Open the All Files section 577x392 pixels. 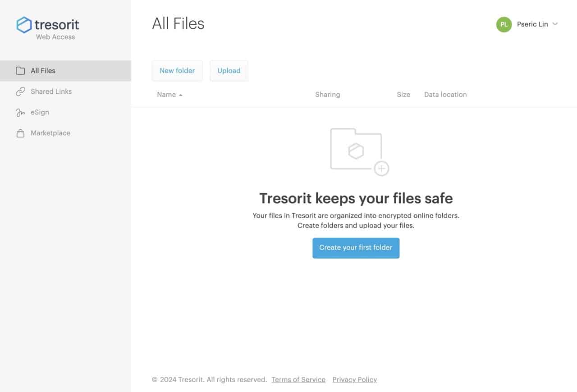coord(65,71)
